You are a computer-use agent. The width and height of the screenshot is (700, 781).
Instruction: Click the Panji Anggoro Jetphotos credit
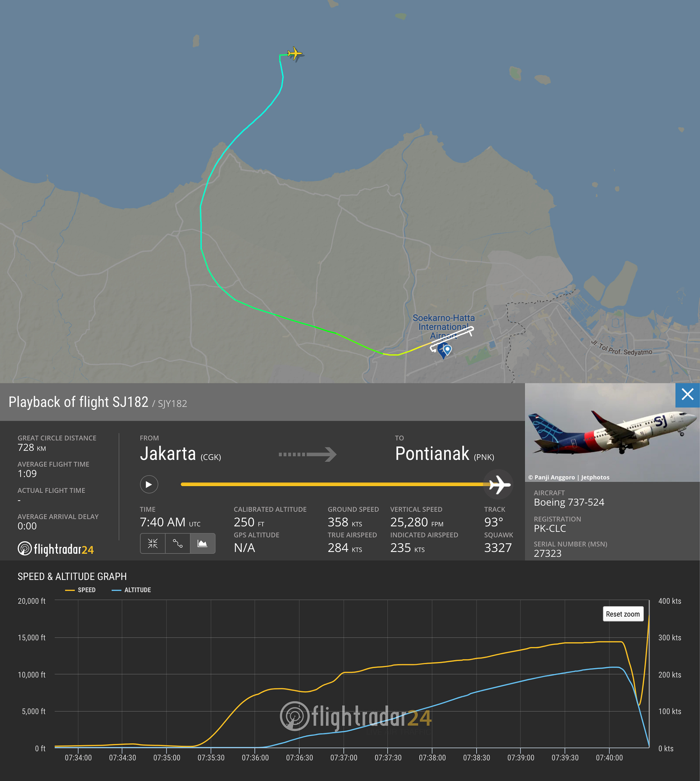[x=568, y=477]
